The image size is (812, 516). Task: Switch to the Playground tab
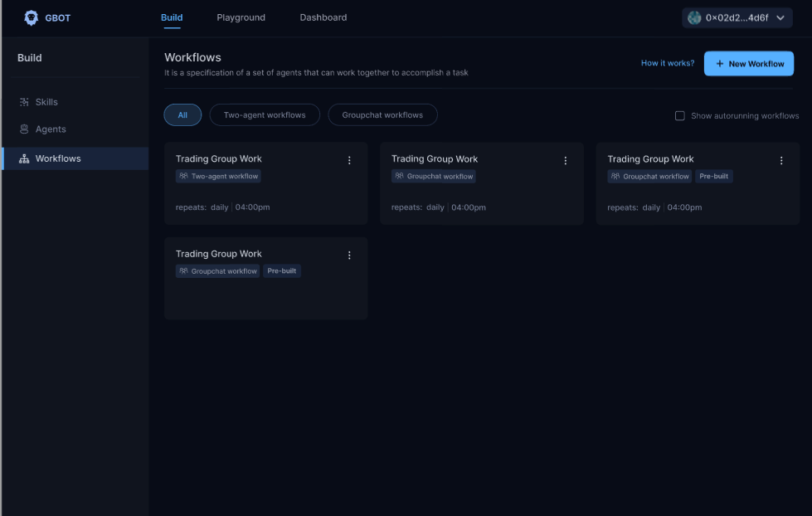coord(241,17)
